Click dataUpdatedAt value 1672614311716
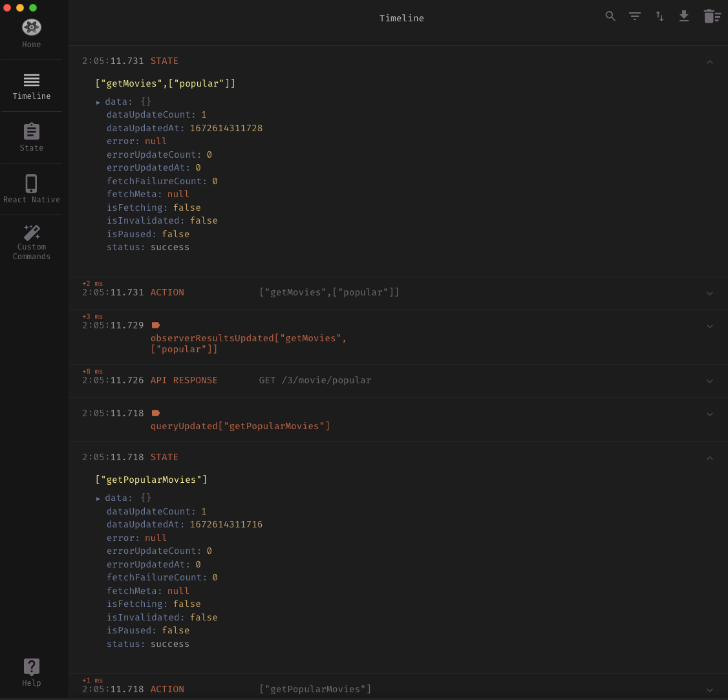This screenshot has height=700, width=728. coord(226,525)
